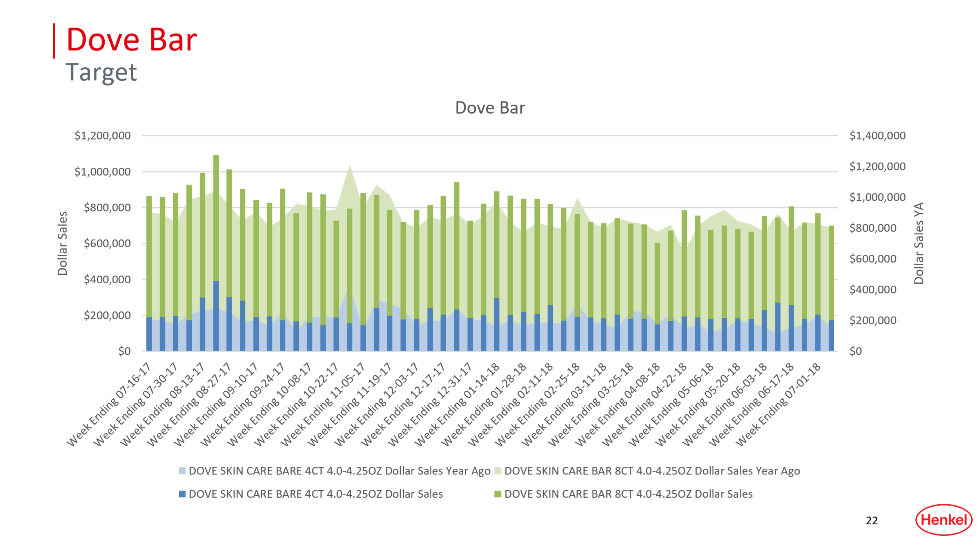Click 'Week Ending 07-16-17' axis label
The width and height of the screenshot is (980, 547).
click(x=110, y=404)
